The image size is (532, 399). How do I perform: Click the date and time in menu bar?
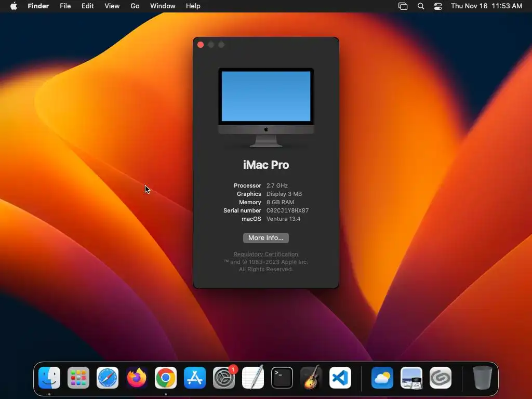pyautogui.click(x=486, y=6)
